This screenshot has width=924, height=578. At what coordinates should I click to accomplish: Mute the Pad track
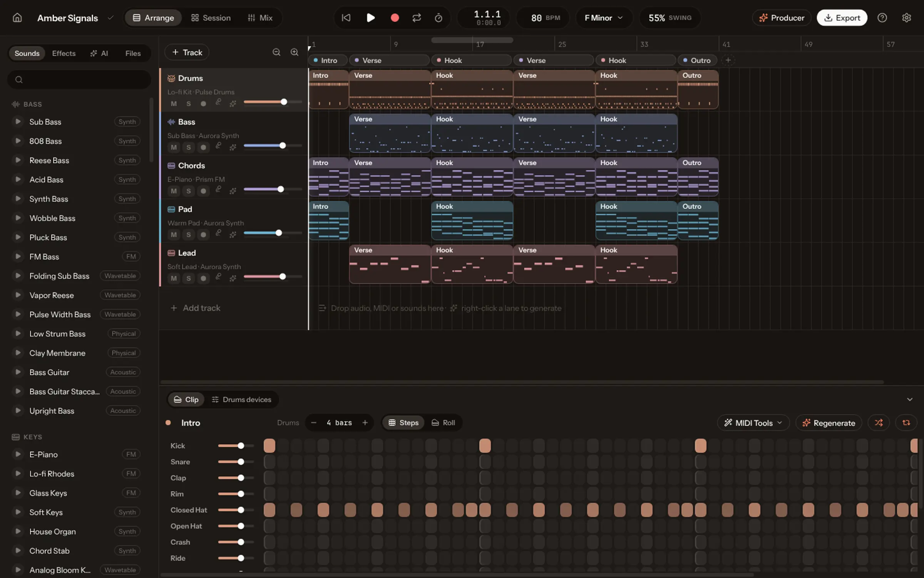coord(174,234)
